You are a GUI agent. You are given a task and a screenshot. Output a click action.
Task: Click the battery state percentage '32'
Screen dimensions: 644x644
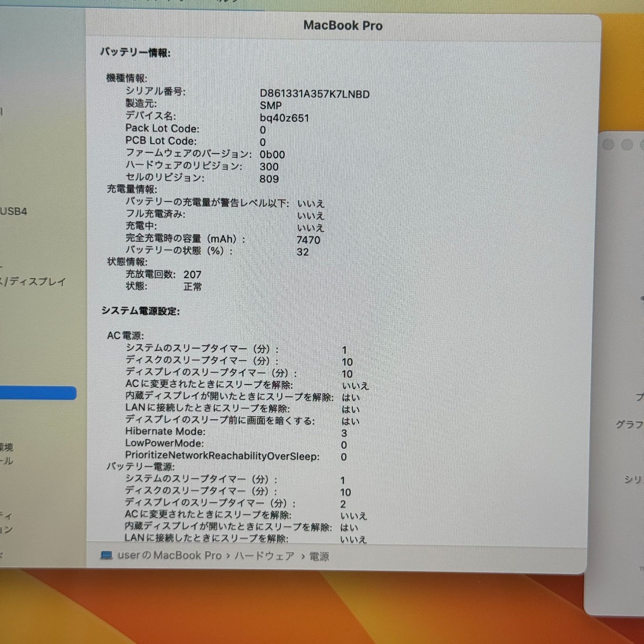(x=303, y=252)
